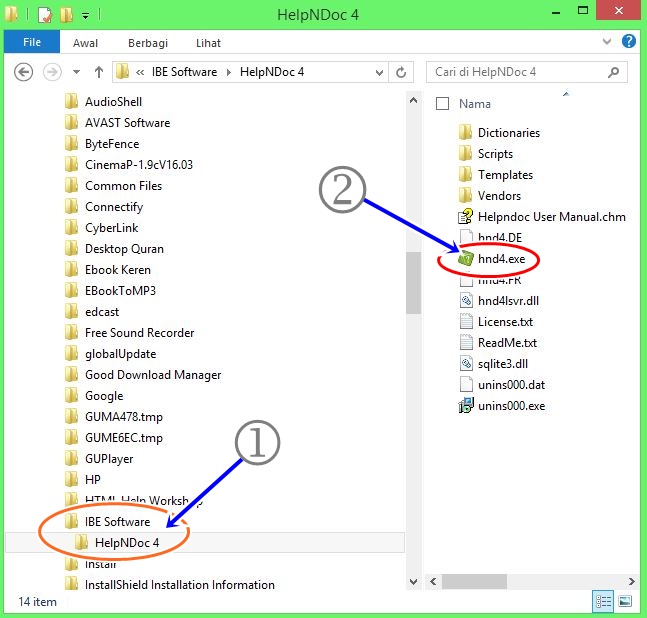Click Properties quick access toolbar icon

coord(45,15)
